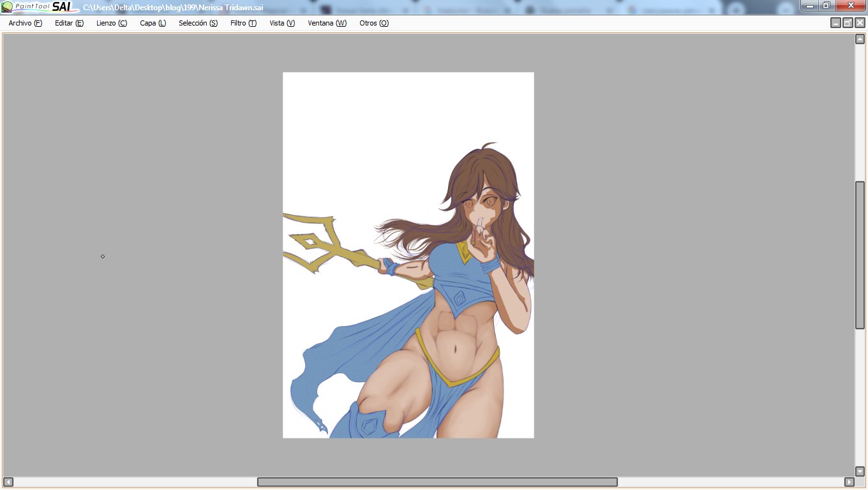Screen dimensions: 868x490
Task: Open the Vista menu
Action: (x=282, y=23)
